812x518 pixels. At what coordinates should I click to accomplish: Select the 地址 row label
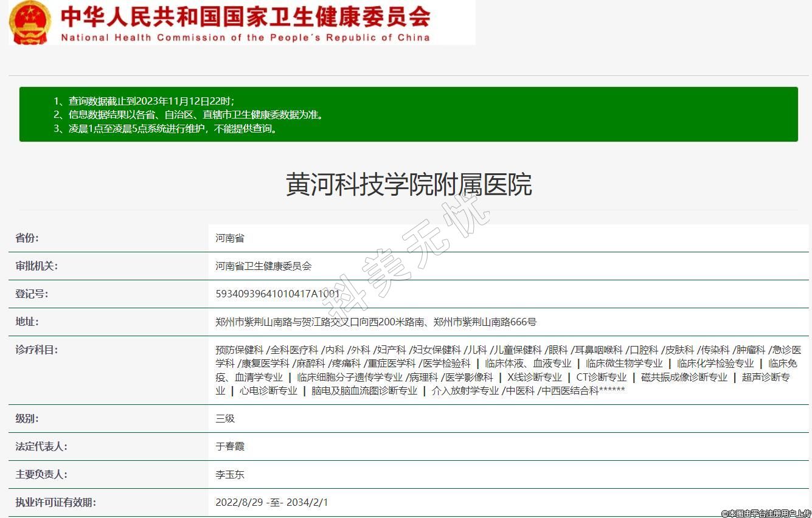(27, 322)
